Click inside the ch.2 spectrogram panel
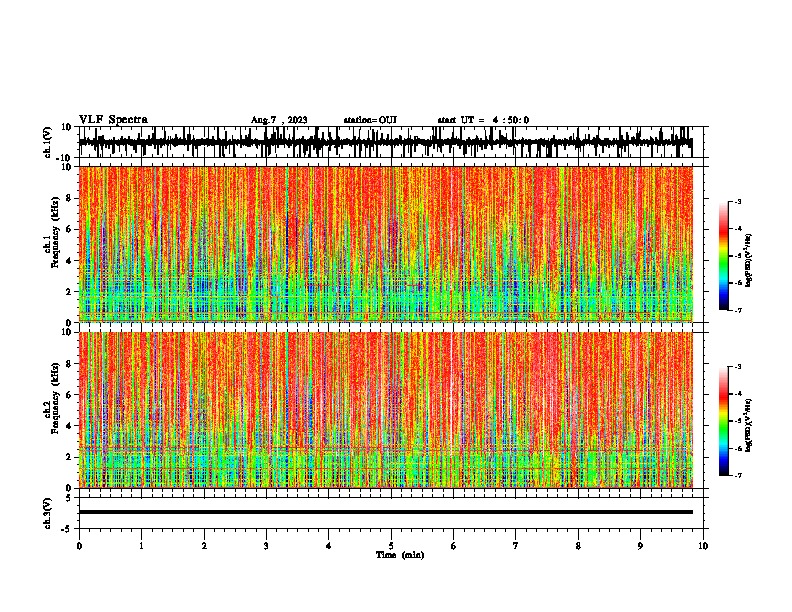 click(x=385, y=410)
